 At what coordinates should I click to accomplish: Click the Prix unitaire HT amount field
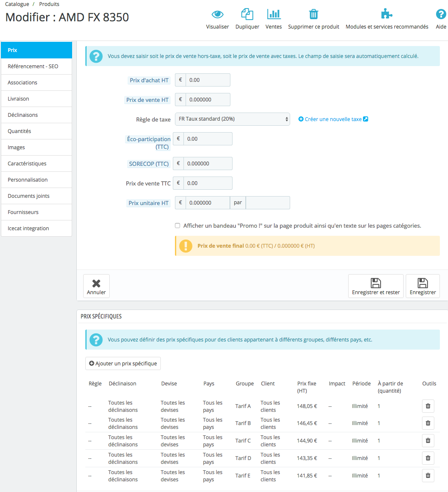pyautogui.click(x=208, y=203)
